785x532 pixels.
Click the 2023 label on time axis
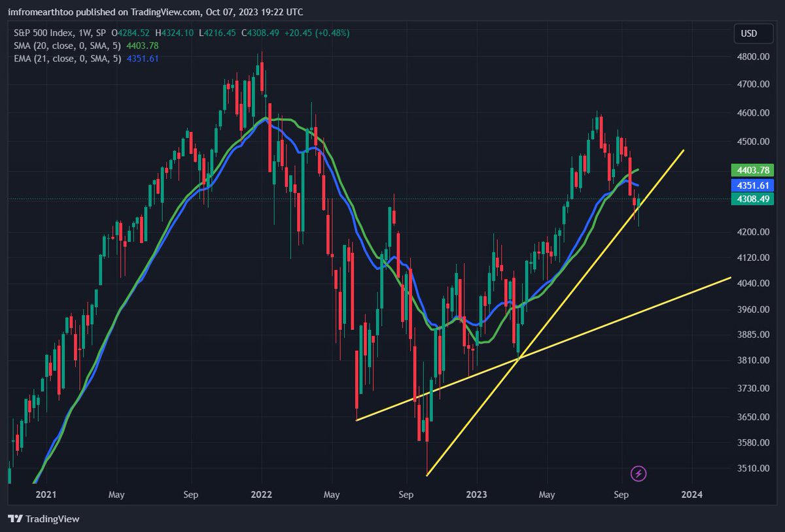(477, 495)
